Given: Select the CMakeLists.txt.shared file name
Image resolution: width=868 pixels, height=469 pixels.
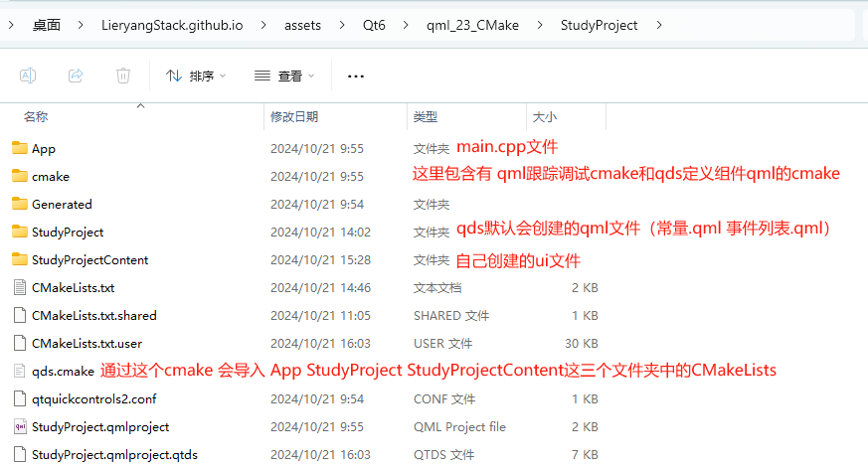Looking at the screenshot, I should 94,315.
